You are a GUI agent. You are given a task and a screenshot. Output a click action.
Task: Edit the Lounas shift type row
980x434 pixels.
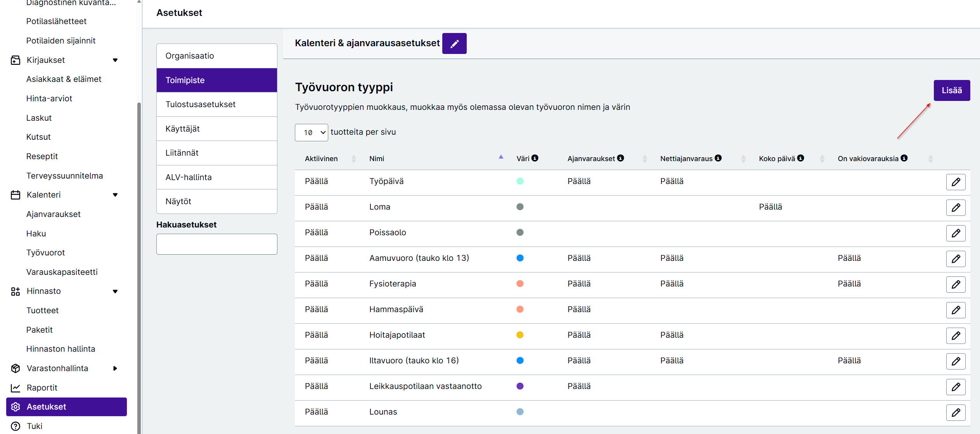[x=956, y=412]
